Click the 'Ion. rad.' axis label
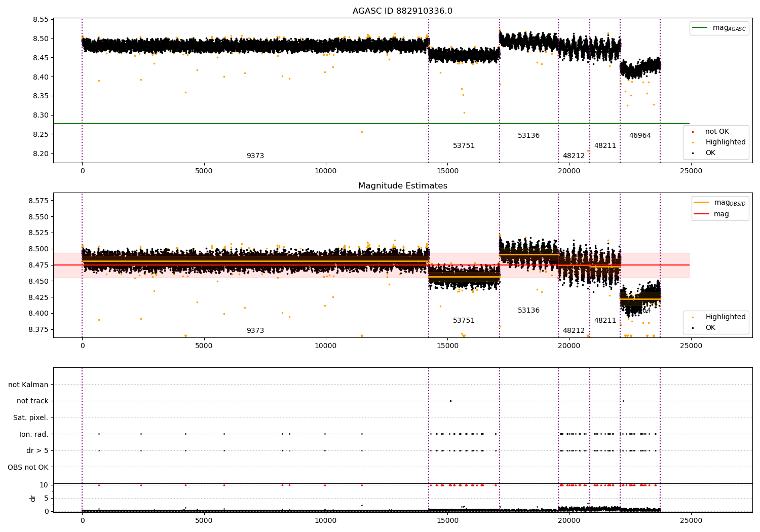Screen dimensions: 760x532 [x=34, y=434]
